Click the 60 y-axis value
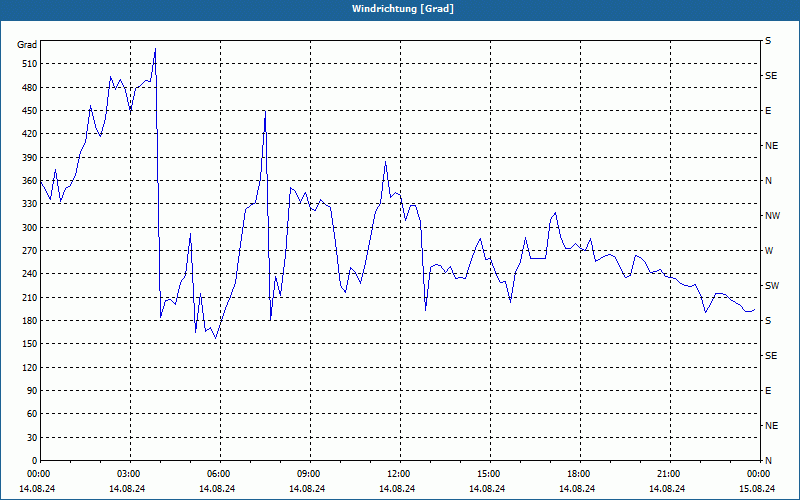The width and height of the screenshot is (800, 500). point(32,413)
